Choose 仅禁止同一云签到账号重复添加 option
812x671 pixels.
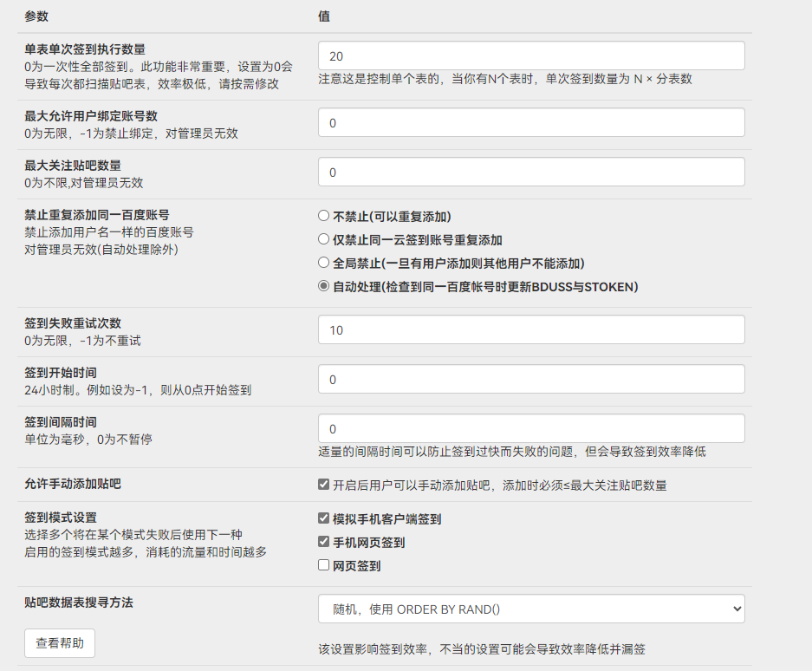point(324,240)
